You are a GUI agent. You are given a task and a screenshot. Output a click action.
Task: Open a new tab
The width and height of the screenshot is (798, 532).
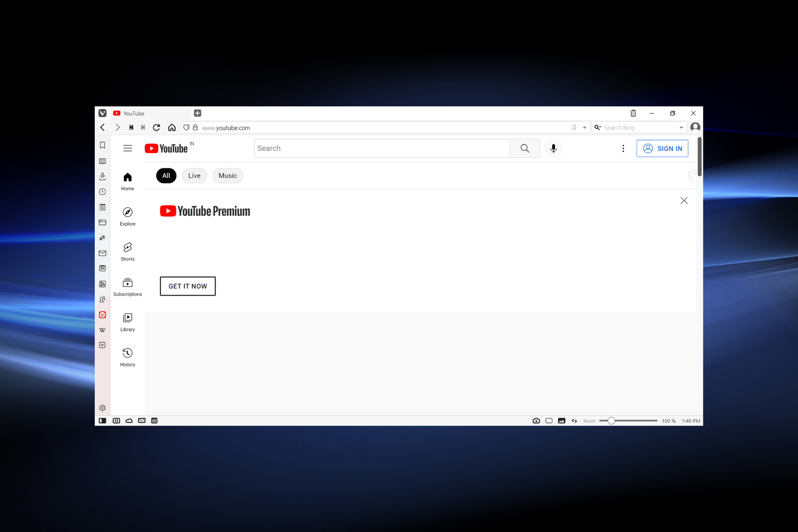coord(197,113)
